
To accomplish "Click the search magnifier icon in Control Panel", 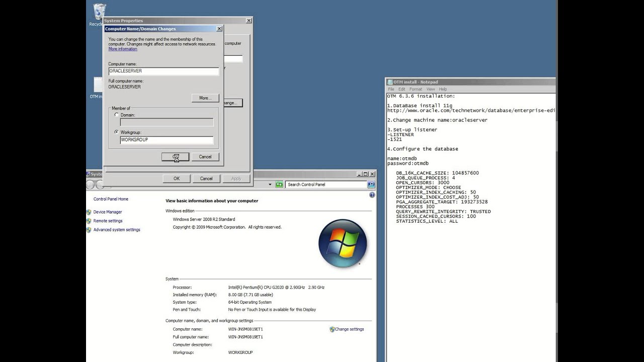I will (x=371, y=185).
